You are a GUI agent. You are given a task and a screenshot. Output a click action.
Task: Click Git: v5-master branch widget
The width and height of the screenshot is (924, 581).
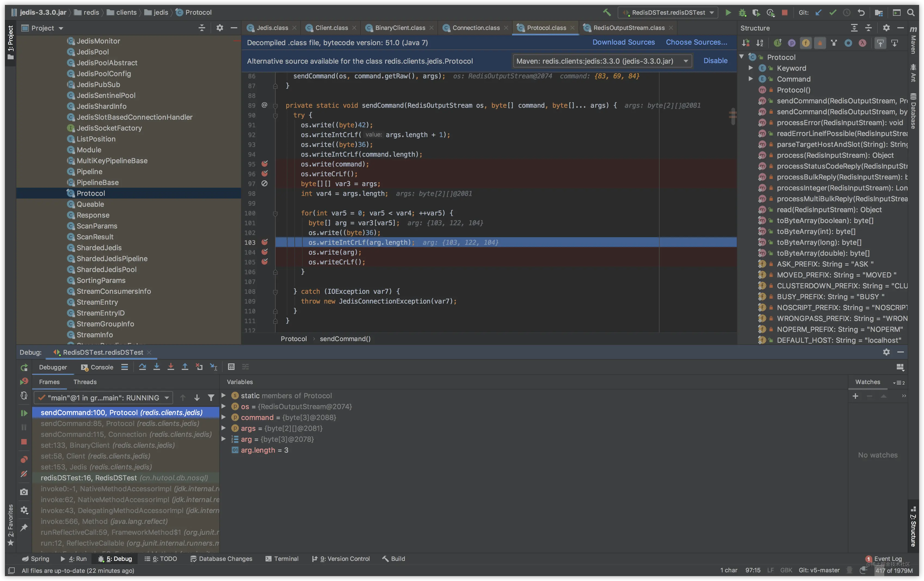(819, 570)
